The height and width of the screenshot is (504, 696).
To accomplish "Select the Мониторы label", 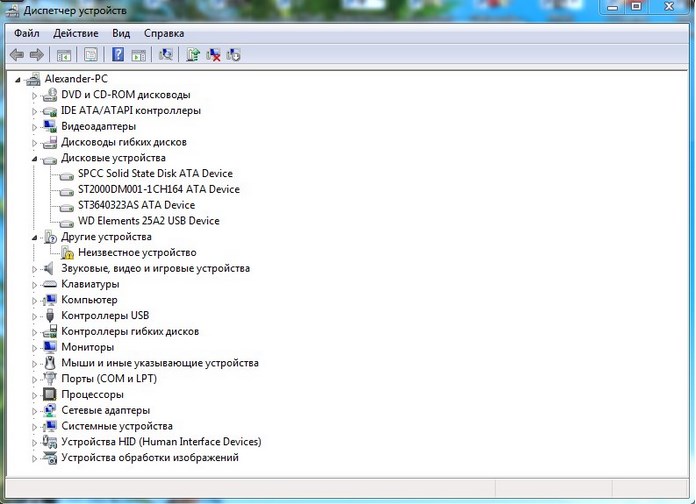I will pos(87,347).
